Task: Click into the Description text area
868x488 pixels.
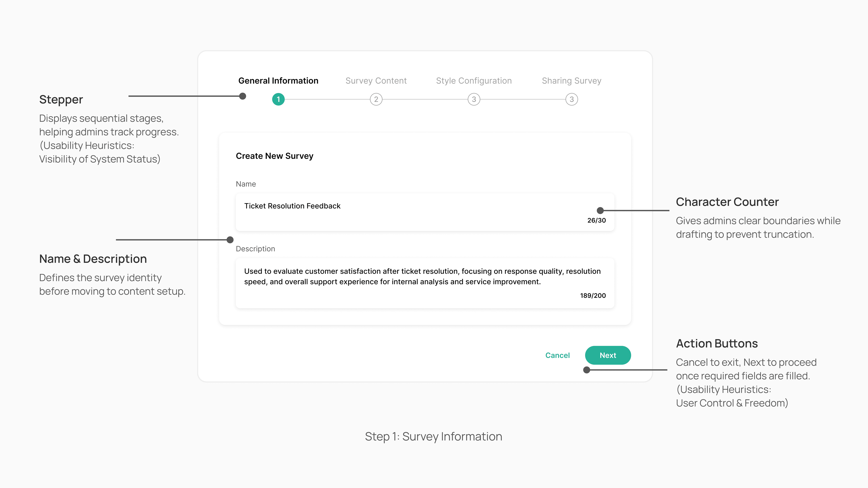Action: (425, 283)
